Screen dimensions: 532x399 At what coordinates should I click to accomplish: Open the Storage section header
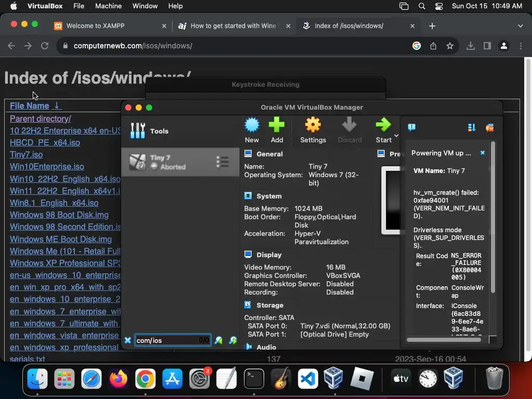[270, 305]
